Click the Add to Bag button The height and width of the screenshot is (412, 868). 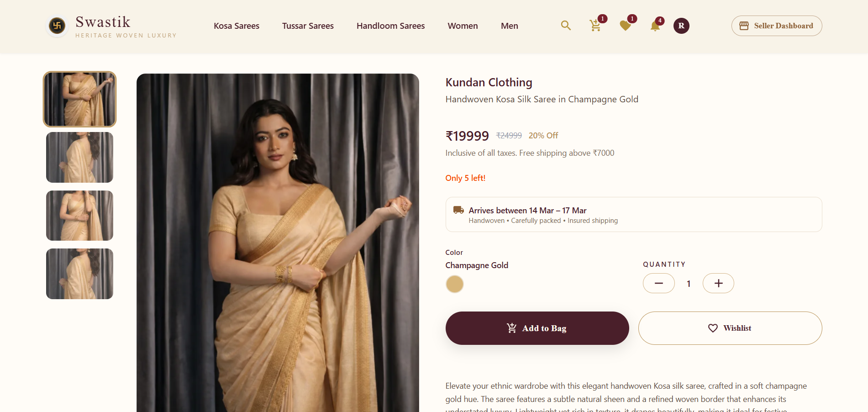(x=537, y=328)
